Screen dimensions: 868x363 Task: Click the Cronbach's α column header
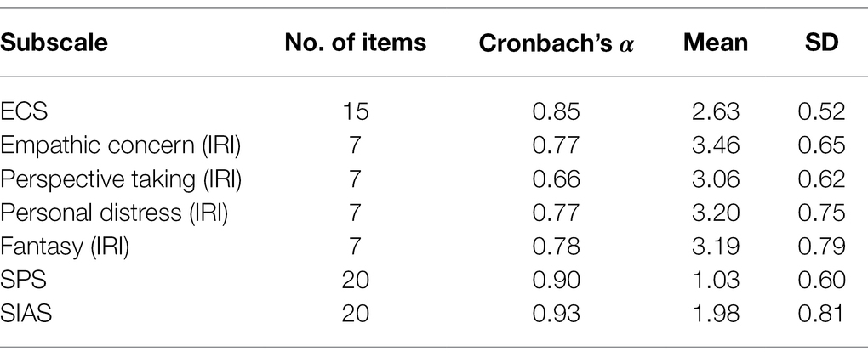(556, 43)
